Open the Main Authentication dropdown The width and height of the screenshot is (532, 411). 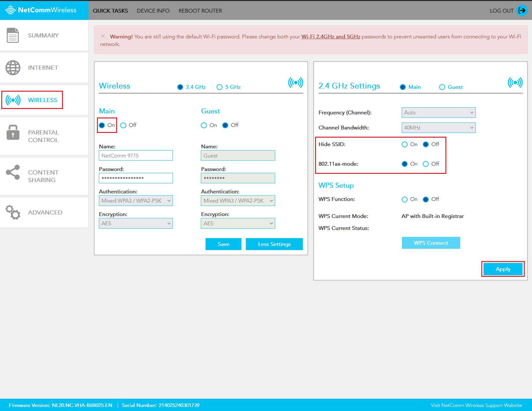click(136, 201)
